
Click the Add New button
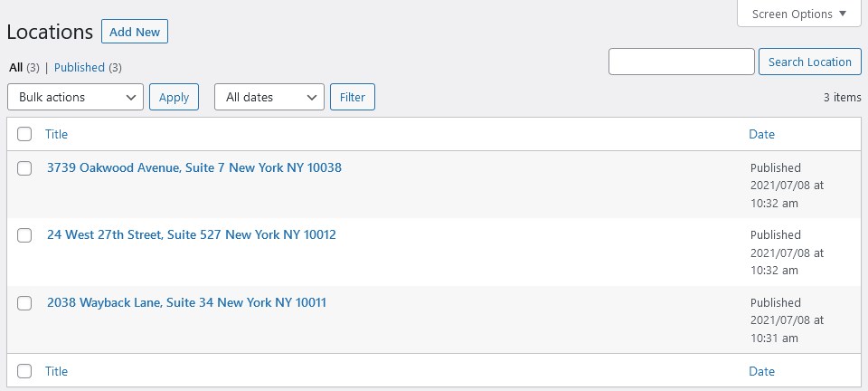(135, 32)
